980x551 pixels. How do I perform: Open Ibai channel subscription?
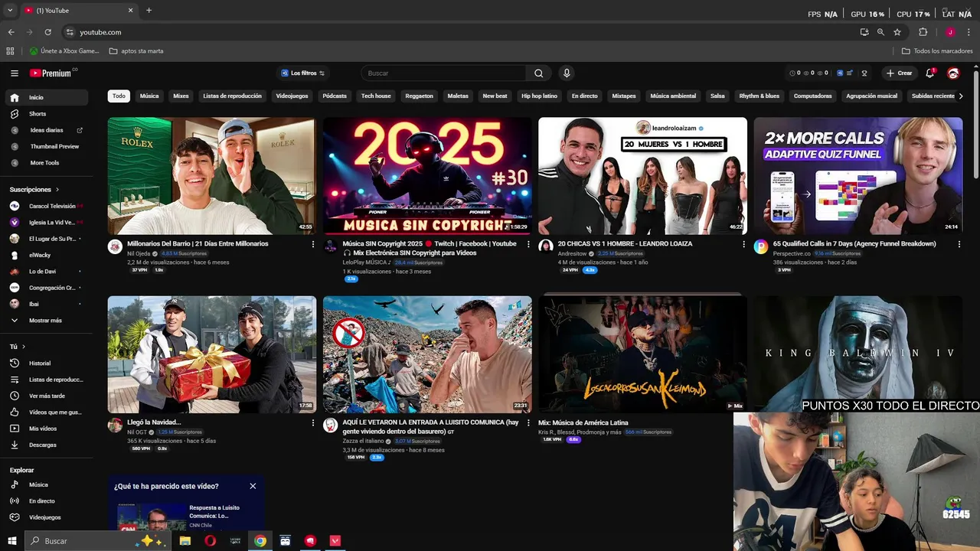[47, 304]
